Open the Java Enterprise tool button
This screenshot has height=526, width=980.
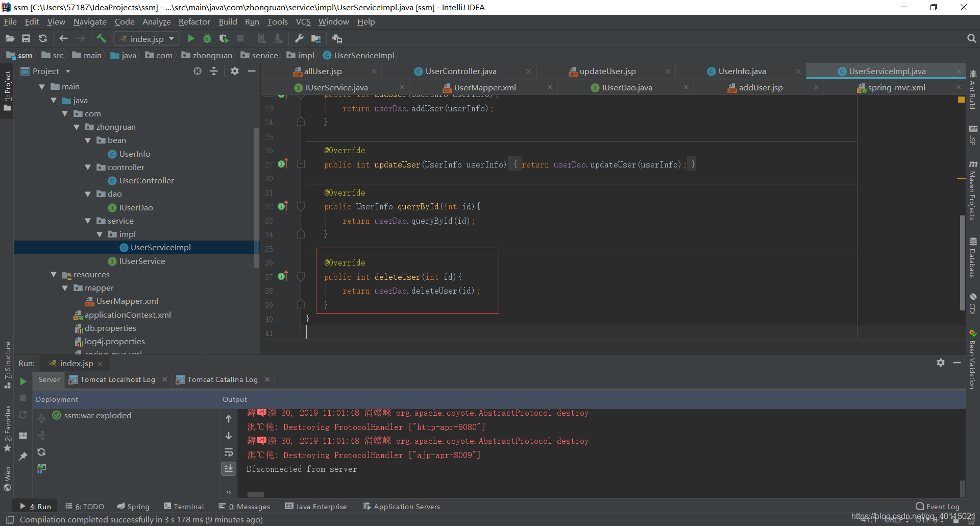click(316, 507)
